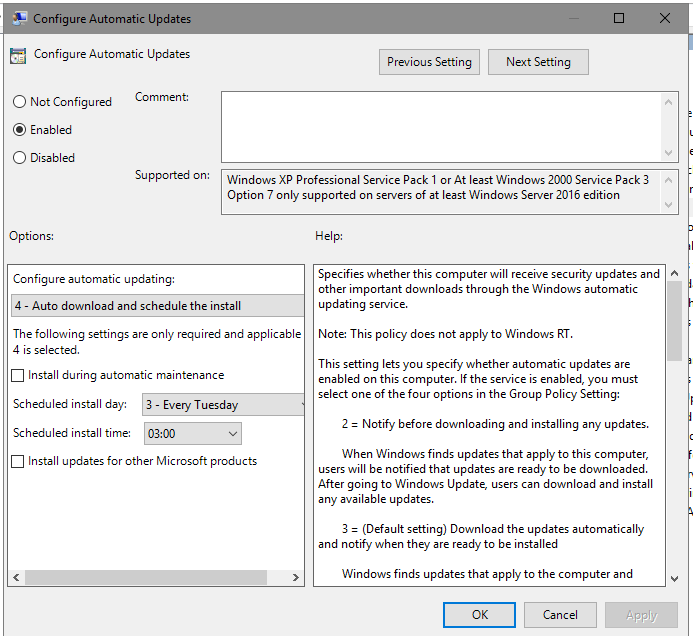
Task: Go to Previous Setting
Action: click(429, 62)
